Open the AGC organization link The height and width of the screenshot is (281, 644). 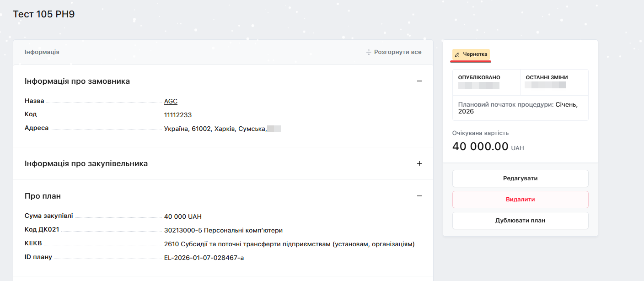171,101
